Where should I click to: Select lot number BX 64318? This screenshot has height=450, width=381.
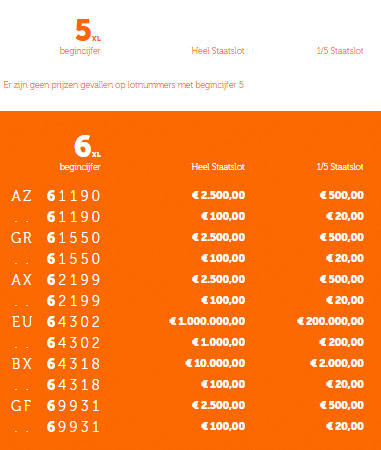(x=56, y=364)
